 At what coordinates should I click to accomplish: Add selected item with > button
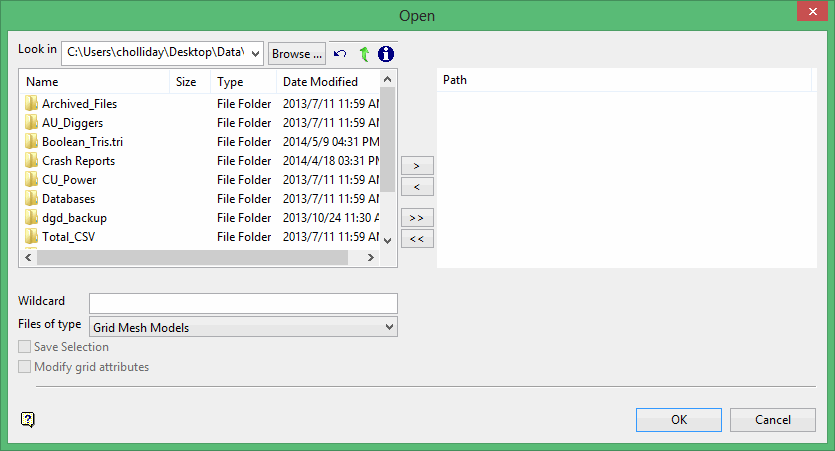click(x=417, y=166)
